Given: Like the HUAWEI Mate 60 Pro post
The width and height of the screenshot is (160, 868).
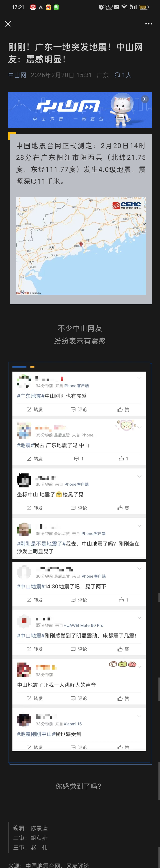Looking at the screenshot, I should [x=123, y=649].
